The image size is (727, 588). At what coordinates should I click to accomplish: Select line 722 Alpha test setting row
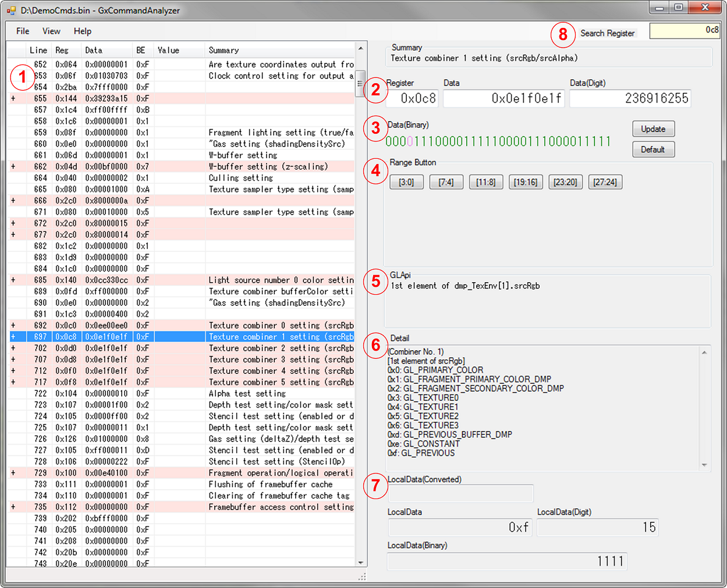[244, 394]
